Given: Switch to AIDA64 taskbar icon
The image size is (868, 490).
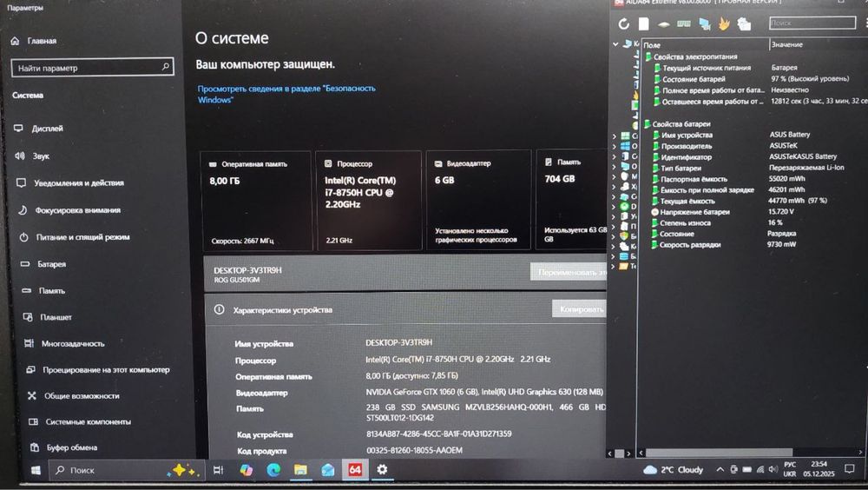Looking at the screenshot, I should coord(355,470).
